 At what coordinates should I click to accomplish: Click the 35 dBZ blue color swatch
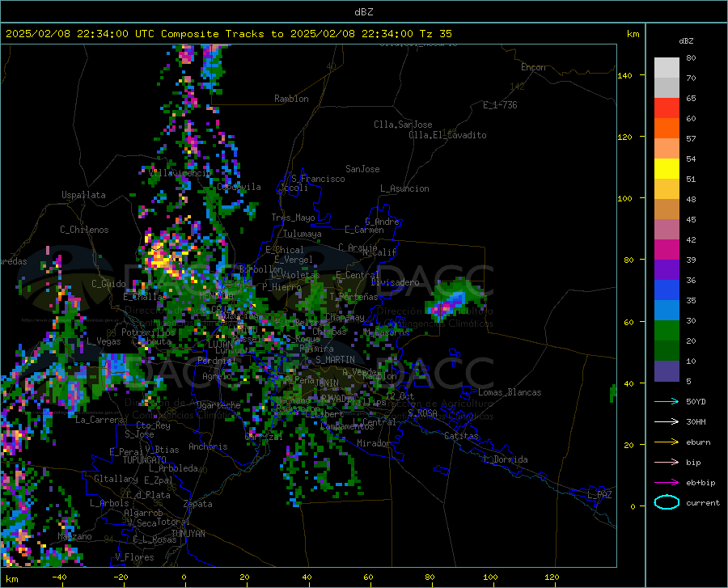(x=667, y=290)
